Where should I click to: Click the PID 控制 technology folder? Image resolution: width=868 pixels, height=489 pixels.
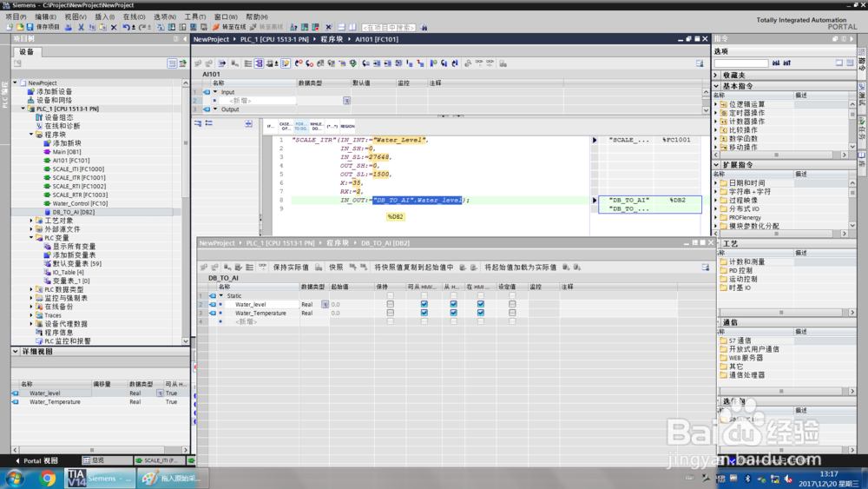(x=736, y=270)
